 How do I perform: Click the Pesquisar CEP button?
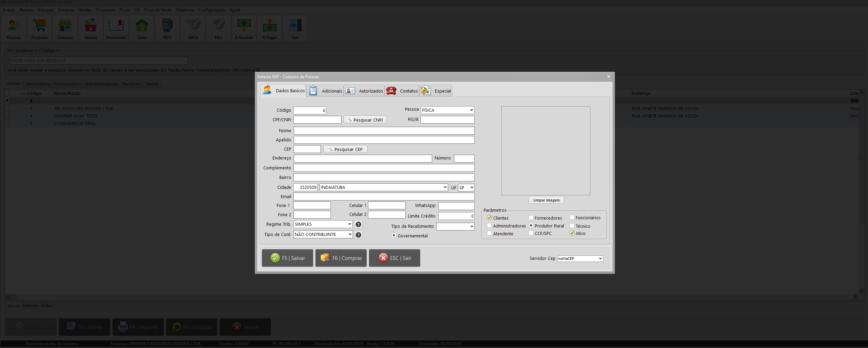pos(345,149)
